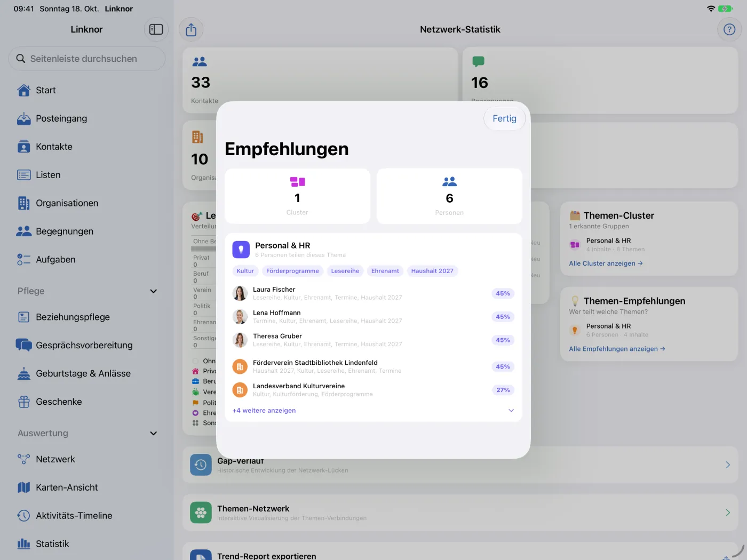Open the Themen-Netzwerk row chevron
Viewport: 747px width, 560px height.
[x=728, y=513]
